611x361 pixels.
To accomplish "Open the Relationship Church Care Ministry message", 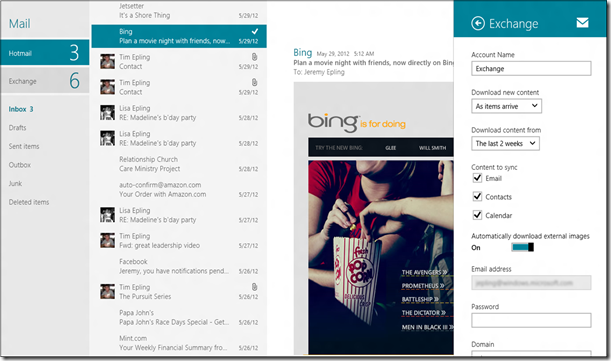I will point(179,164).
